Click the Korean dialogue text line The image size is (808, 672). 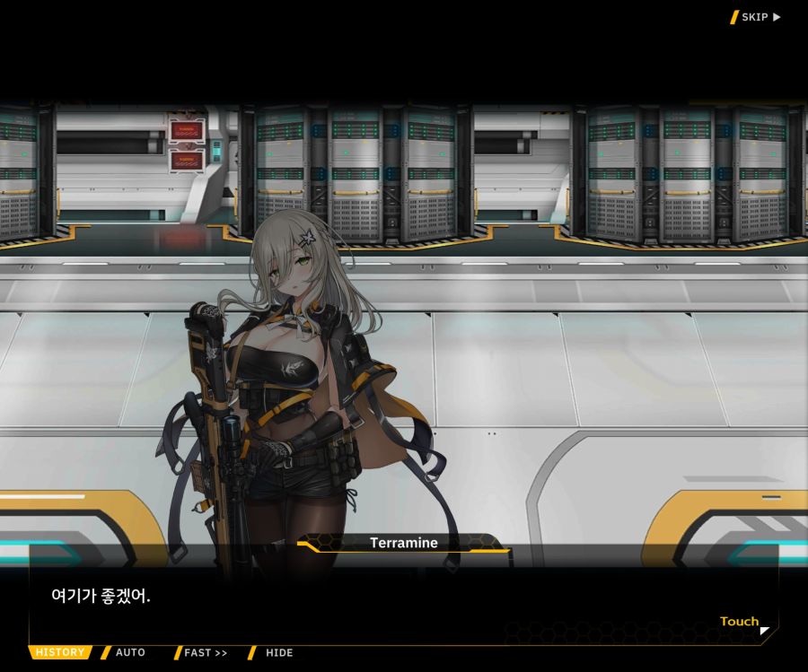(x=101, y=596)
